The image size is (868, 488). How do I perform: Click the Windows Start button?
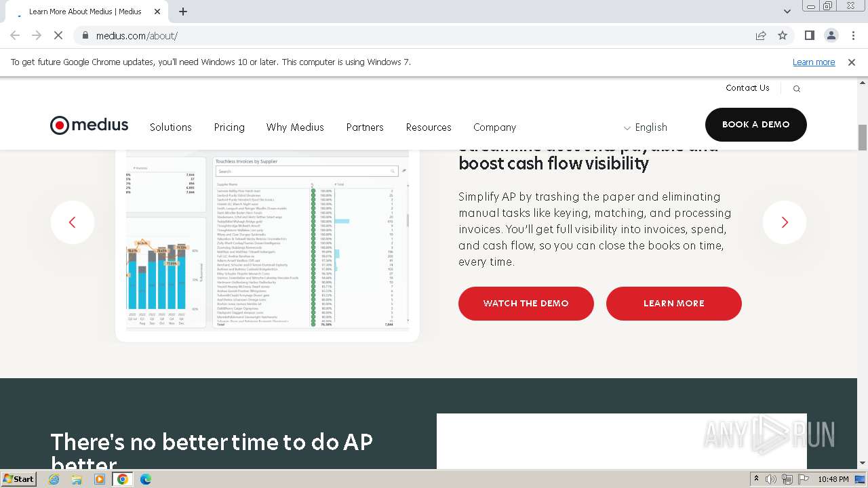[19, 479]
